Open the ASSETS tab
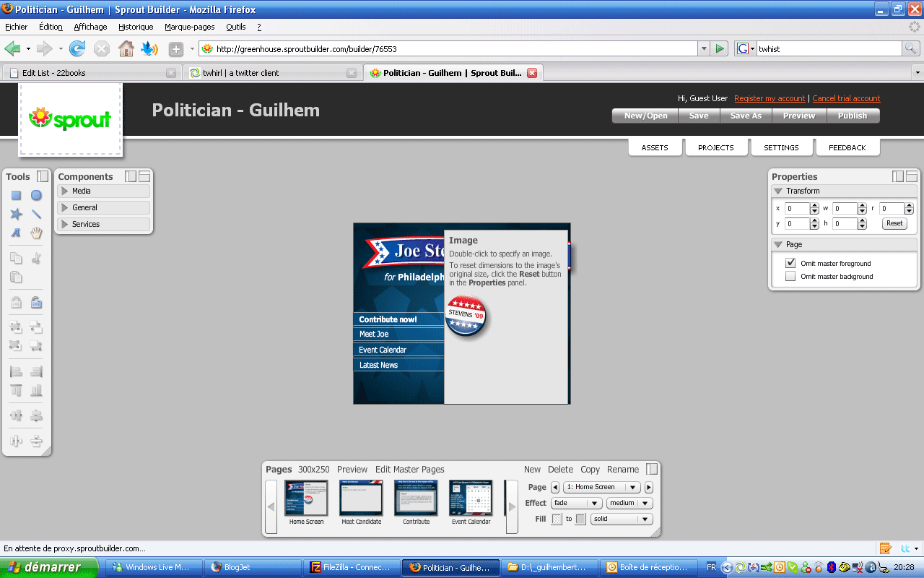Screen dimensions: 924x578 [655, 147]
